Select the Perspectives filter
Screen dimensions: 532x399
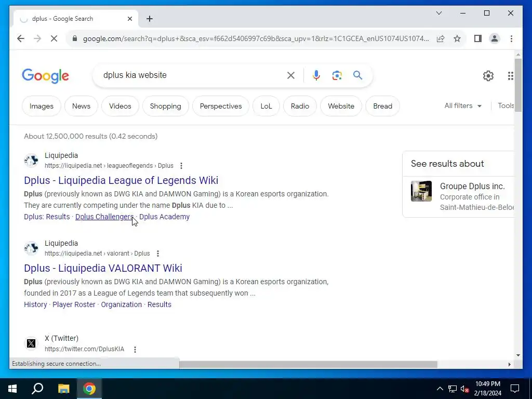coord(221,106)
